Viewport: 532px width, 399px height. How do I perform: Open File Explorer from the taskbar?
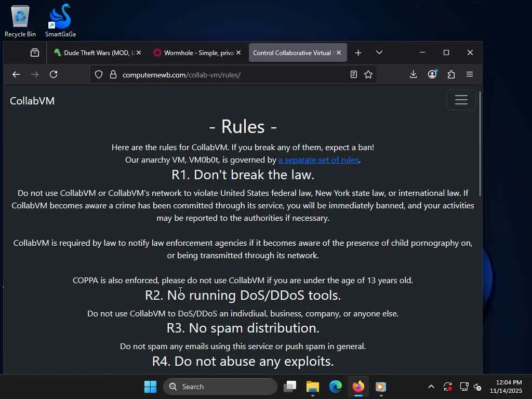312,387
